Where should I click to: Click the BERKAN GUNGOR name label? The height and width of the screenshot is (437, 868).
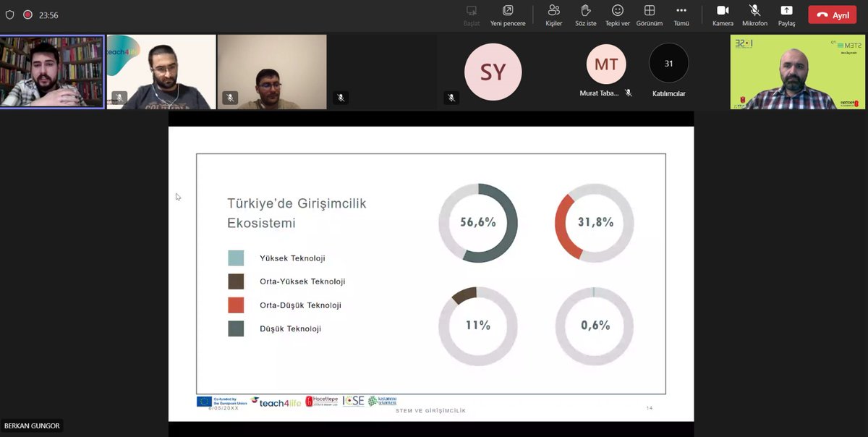click(33, 426)
